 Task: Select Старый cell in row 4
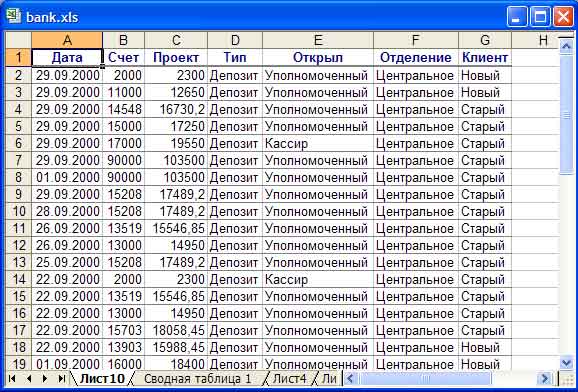[x=485, y=109]
